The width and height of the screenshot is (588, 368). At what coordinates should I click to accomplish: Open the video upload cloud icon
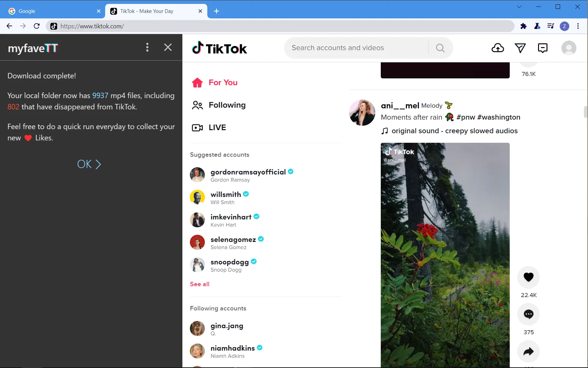coord(497,48)
